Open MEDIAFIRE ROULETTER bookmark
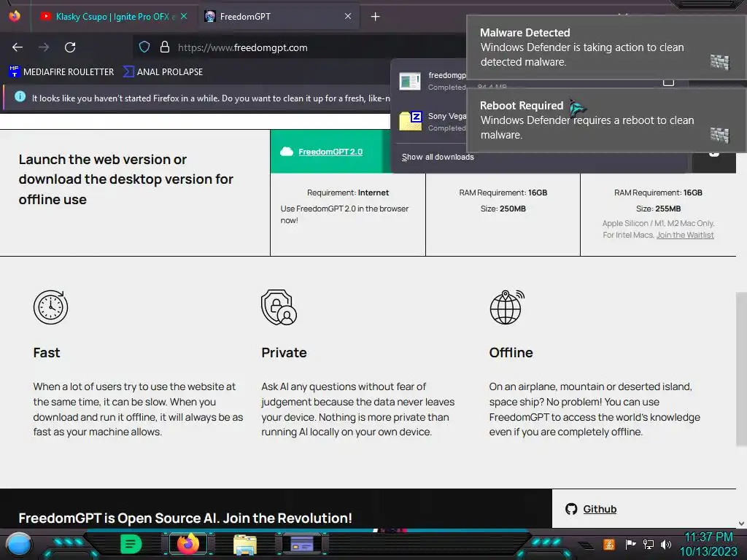 61,72
